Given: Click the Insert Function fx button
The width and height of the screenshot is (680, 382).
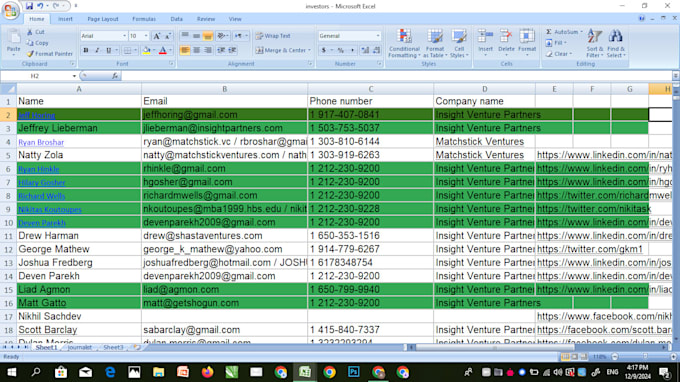Looking at the screenshot, I should [115, 76].
